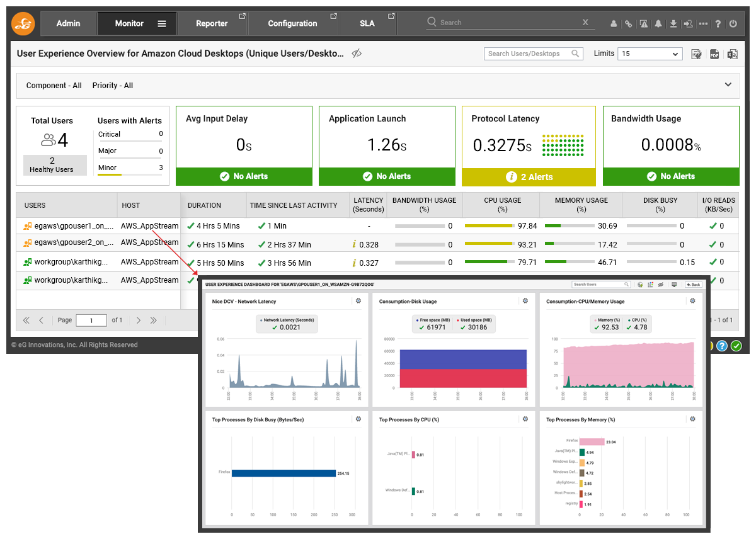This screenshot has height=539, width=756.
Task: Open the Limits dropdown showing 15
Action: [650, 54]
